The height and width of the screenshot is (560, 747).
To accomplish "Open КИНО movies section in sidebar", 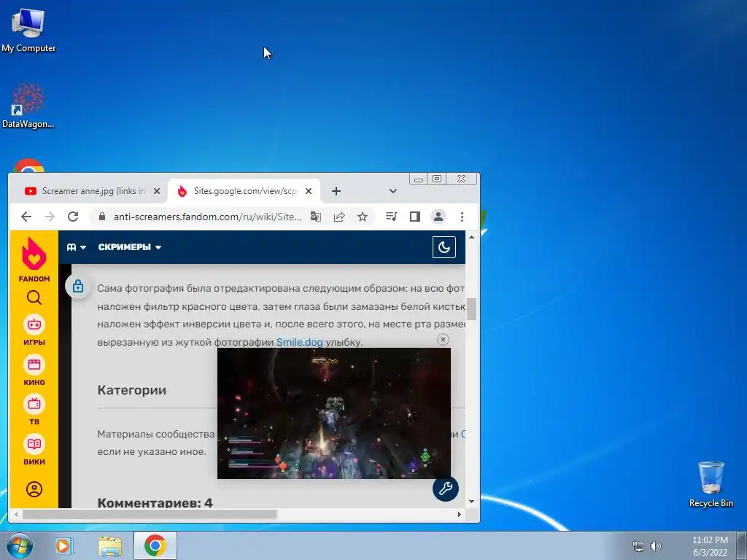I will (x=34, y=370).
